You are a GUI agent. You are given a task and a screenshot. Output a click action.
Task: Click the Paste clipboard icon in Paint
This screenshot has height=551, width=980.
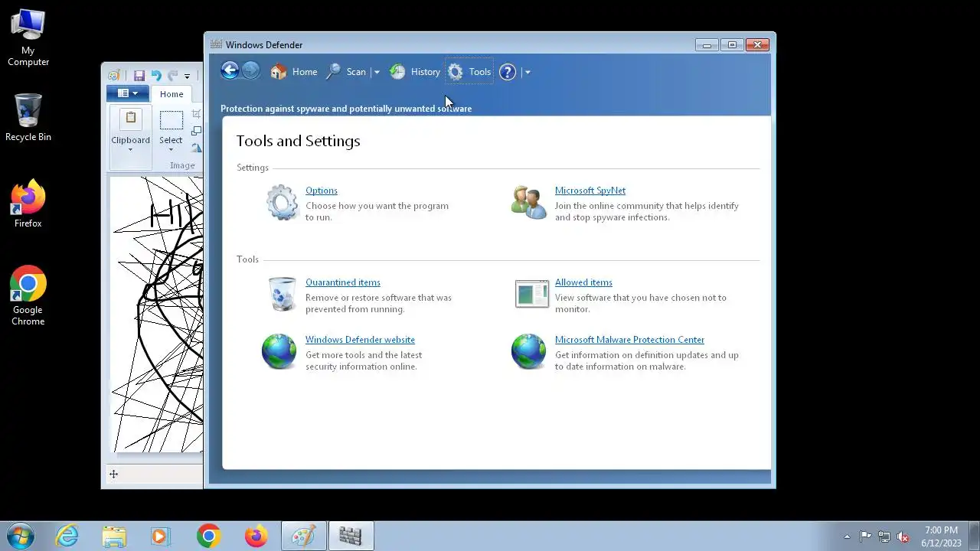point(131,119)
